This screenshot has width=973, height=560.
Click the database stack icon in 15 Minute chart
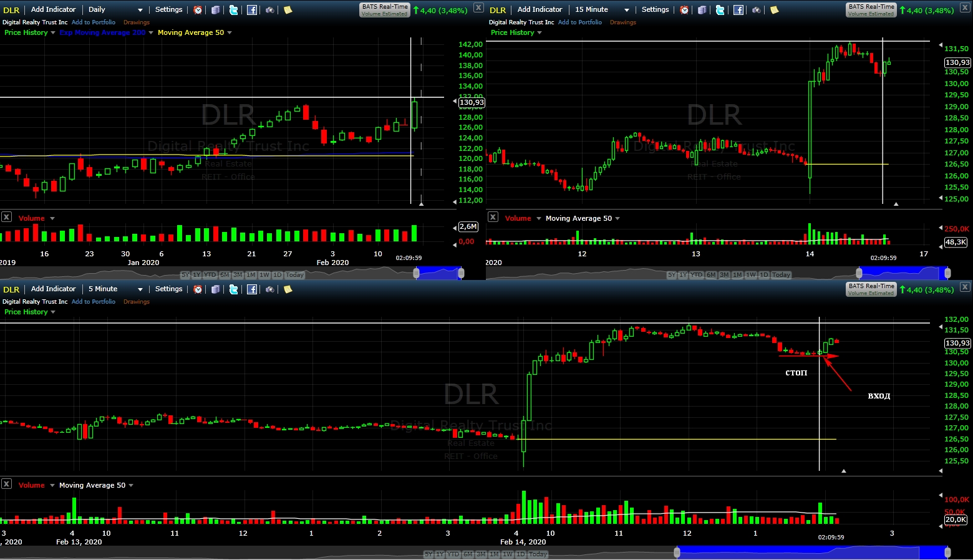pos(702,10)
